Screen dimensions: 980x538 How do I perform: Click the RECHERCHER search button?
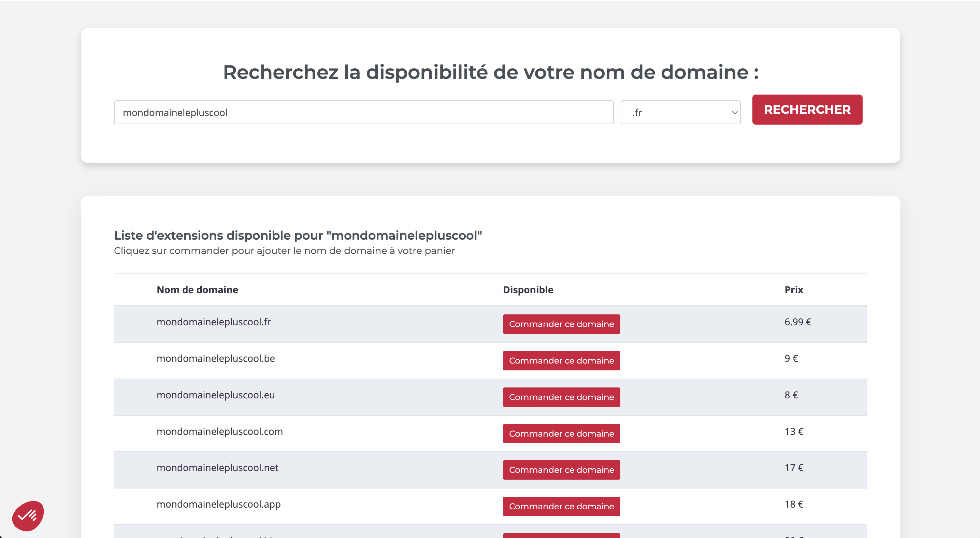(807, 110)
